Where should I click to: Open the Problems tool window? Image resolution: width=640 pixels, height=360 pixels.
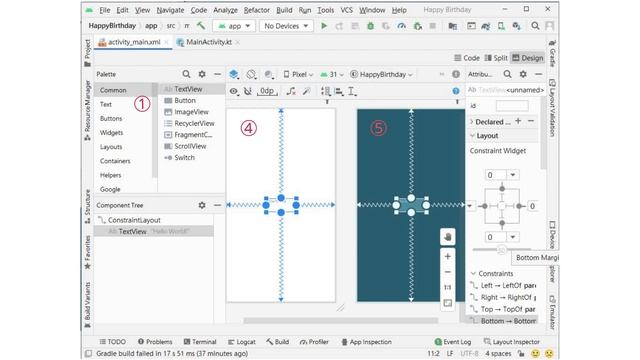click(155, 342)
